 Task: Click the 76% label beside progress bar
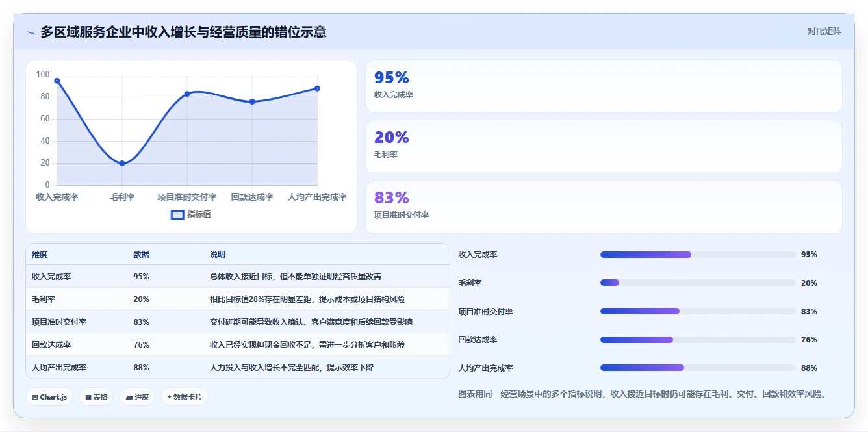pos(809,340)
